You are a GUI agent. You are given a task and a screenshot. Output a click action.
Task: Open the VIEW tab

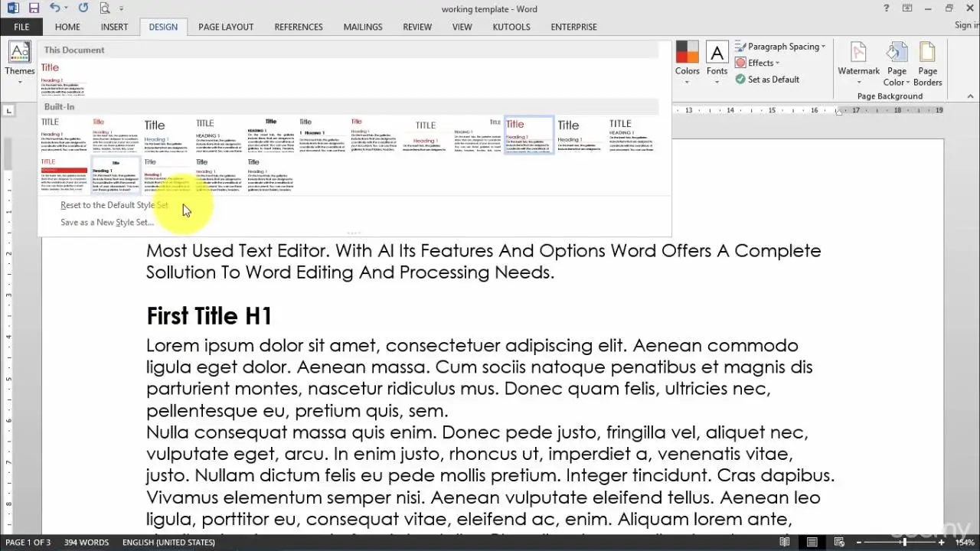(462, 27)
